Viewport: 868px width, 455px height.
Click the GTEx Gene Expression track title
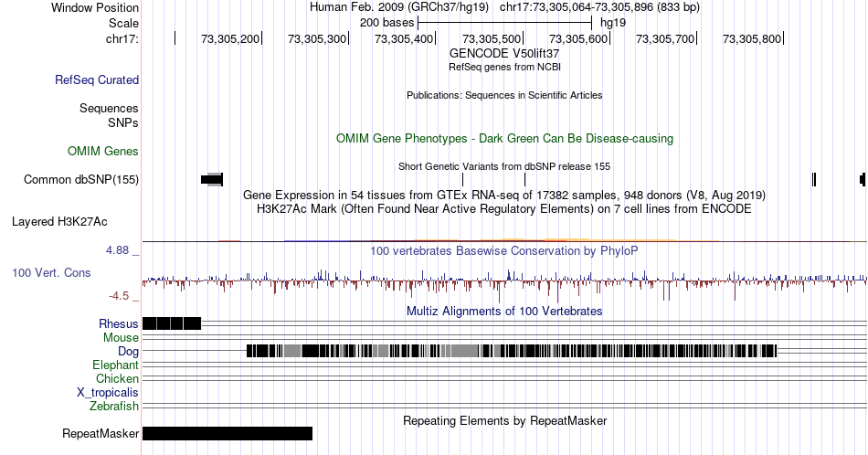504,195
